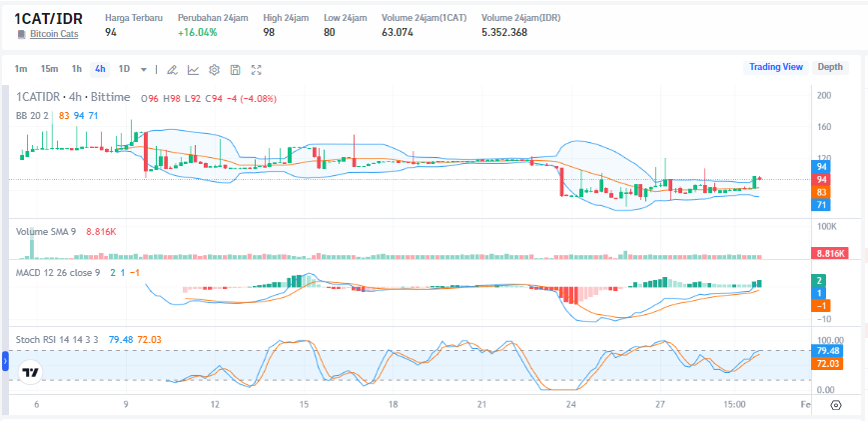Viewport: 868px width, 421px height.
Task: Select the 1h timeframe
Action: coord(76,69)
